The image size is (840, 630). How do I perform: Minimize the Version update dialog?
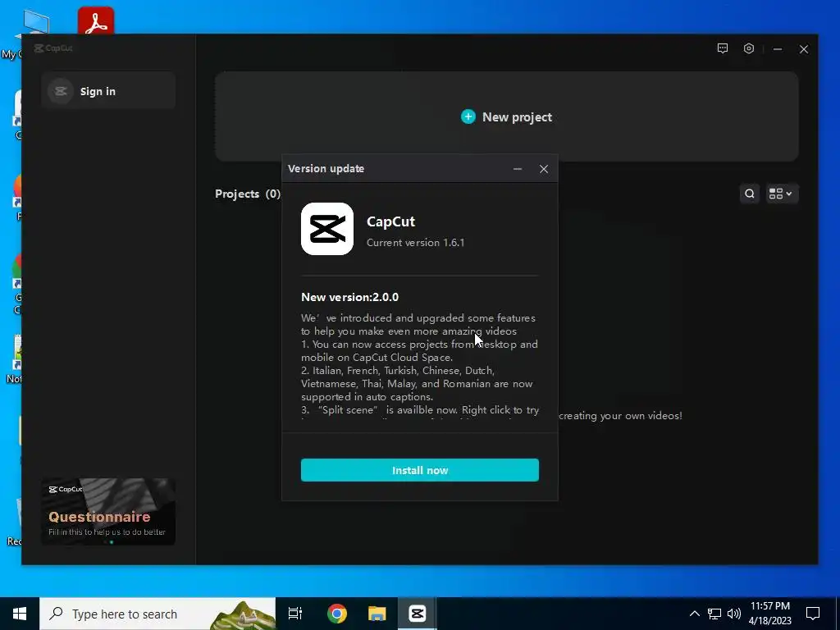click(518, 169)
